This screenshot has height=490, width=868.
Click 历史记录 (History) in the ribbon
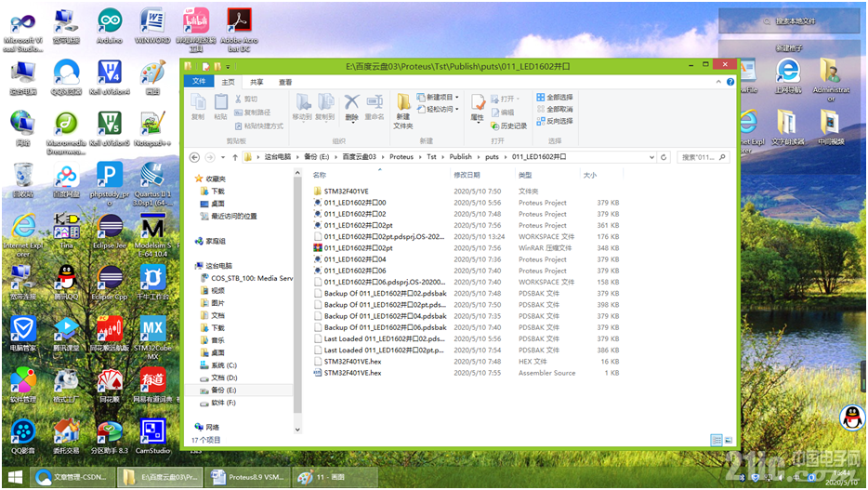(x=508, y=126)
